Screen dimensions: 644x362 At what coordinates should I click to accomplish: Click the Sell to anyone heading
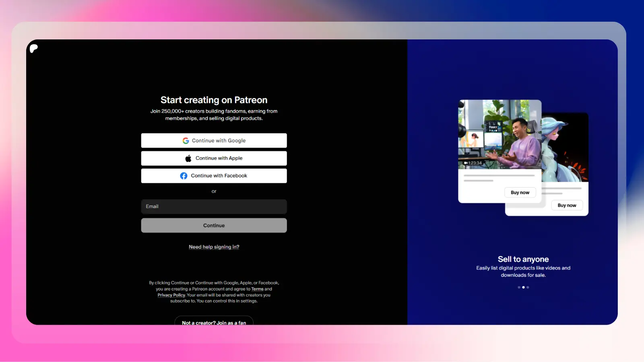523,259
